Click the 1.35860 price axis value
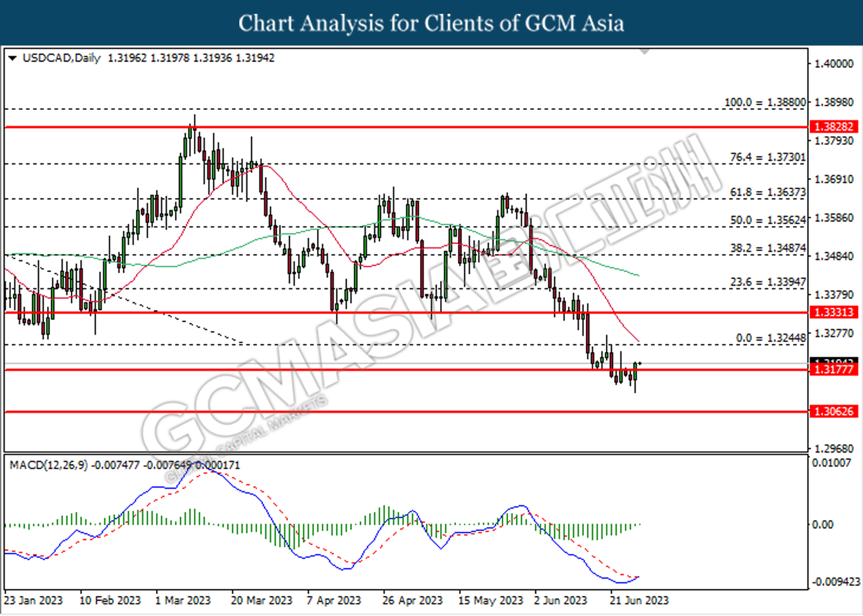The height and width of the screenshot is (616, 863). [x=834, y=218]
